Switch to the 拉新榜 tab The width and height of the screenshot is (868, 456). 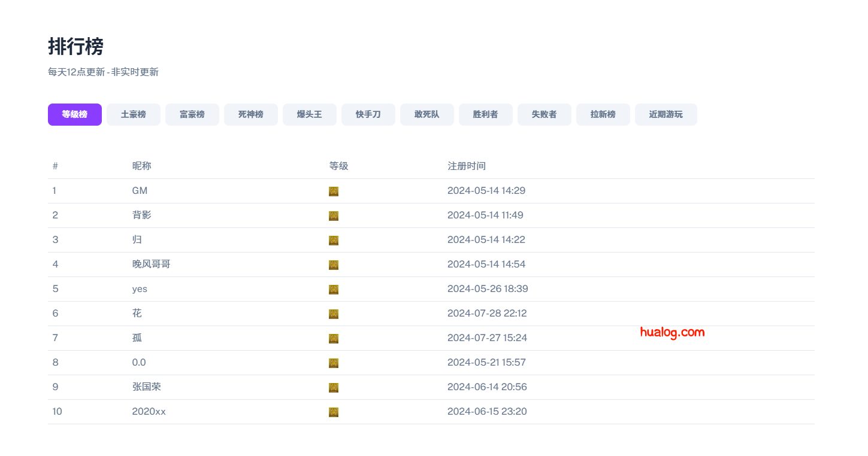tap(603, 114)
